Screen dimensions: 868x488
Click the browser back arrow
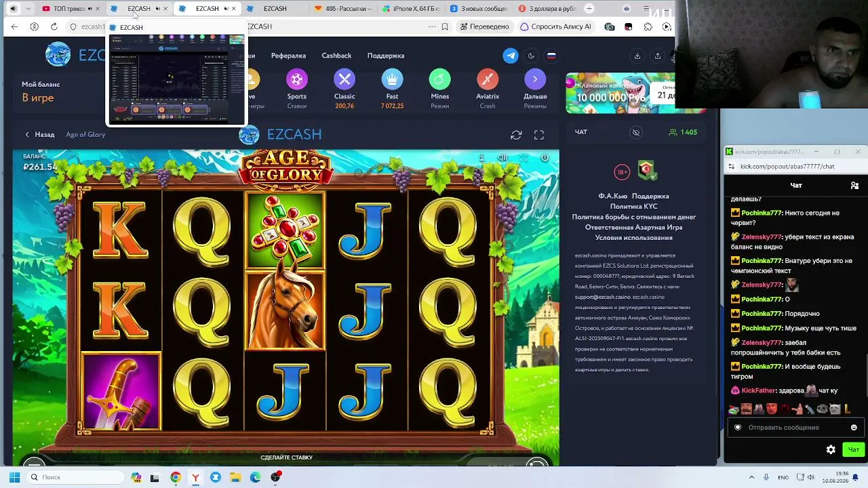[14, 26]
